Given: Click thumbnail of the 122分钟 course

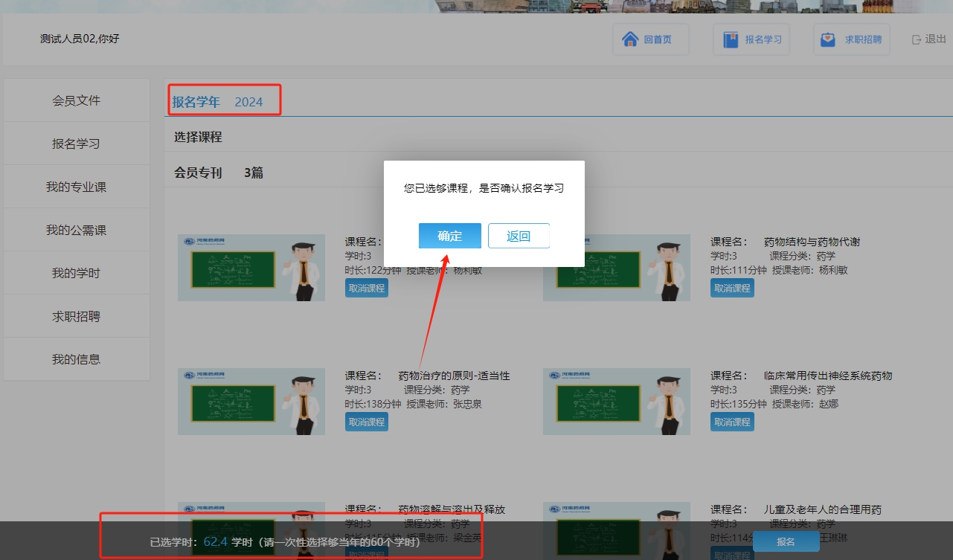Looking at the screenshot, I should click(251, 268).
